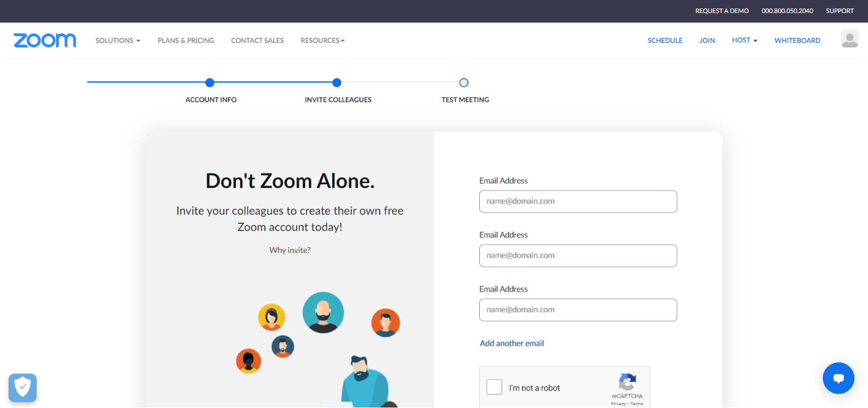Click the TEST MEETING step label
The image size is (868, 408).
[x=465, y=99]
